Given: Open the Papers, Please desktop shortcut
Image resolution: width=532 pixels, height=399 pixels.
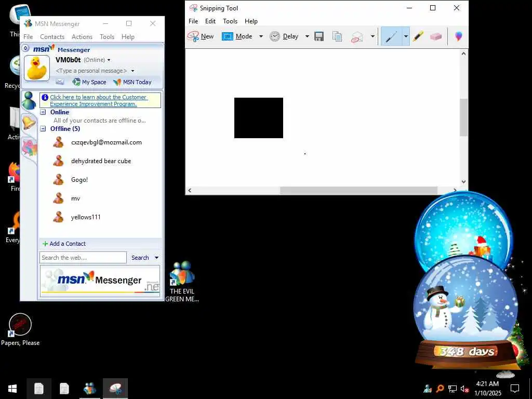Looking at the screenshot, I should [20, 329].
